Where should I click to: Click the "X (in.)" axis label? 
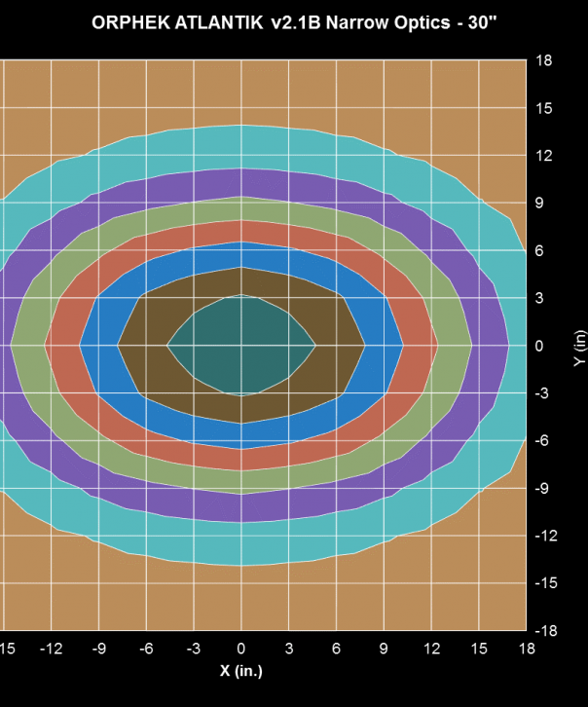[241, 671]
